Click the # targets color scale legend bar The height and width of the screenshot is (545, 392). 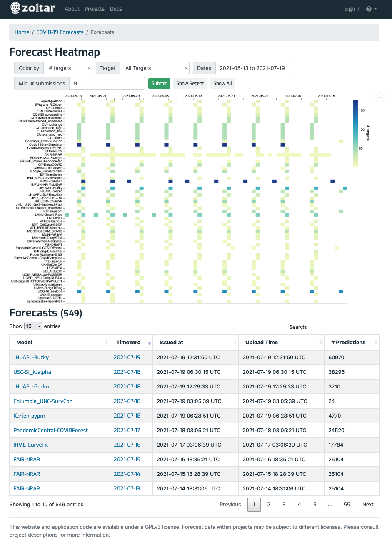point(355,133)
